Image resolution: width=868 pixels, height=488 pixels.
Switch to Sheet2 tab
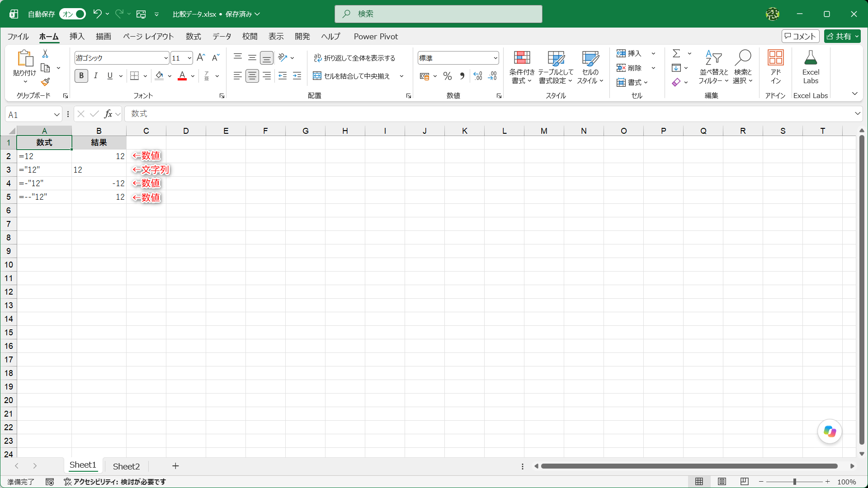126,466
